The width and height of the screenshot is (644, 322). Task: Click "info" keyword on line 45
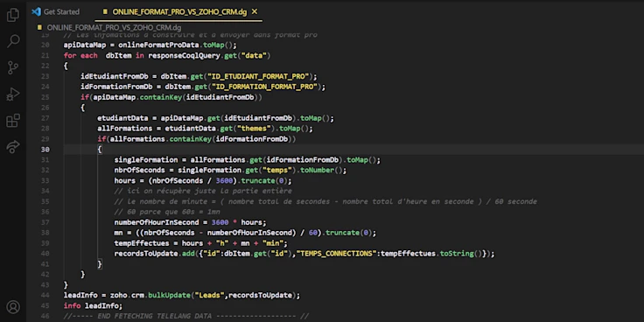(x=72, y=306)
